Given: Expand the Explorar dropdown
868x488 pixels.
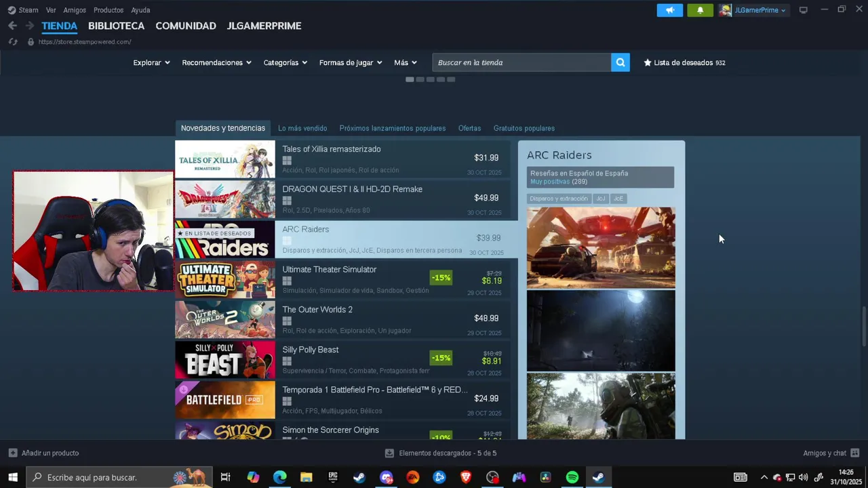Looking at the screenshot, I should 151,62.
